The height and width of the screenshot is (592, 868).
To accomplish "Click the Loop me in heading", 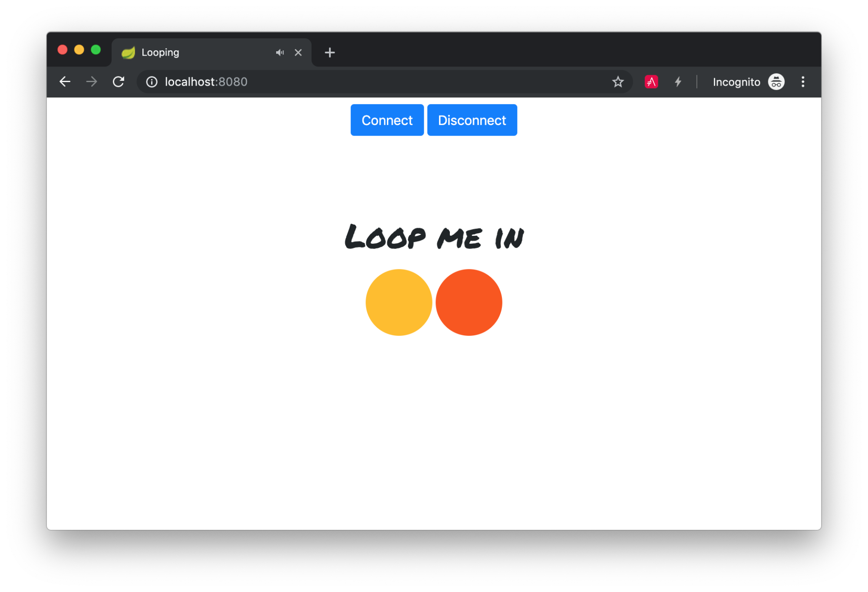I will pyautogui.click(x=434, y=237).
